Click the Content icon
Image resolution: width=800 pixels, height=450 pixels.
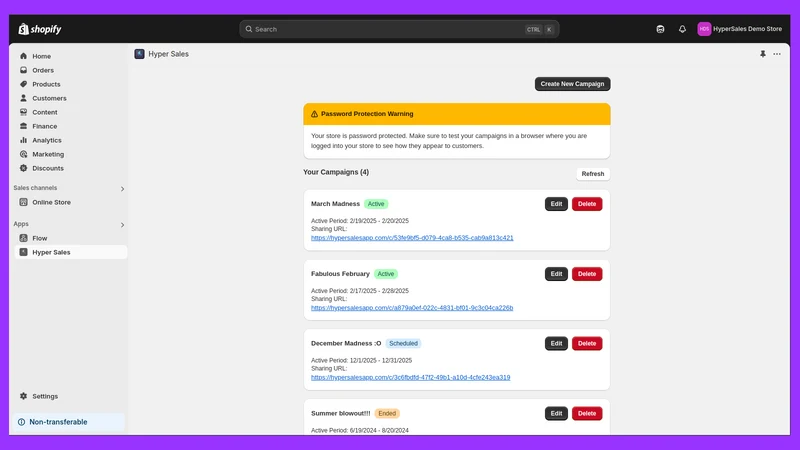point(23,112)
